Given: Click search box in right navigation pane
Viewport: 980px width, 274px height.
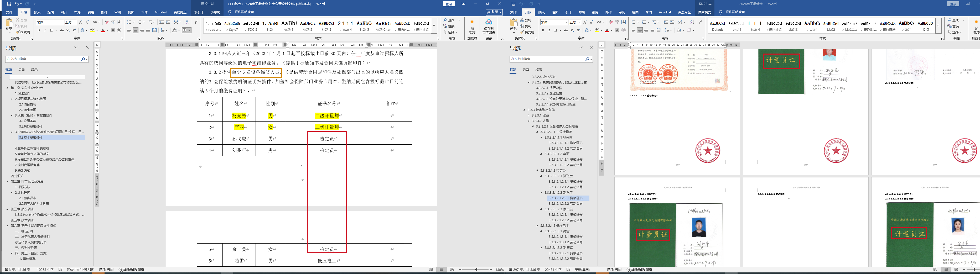Looking at the screenshot, I should 547,59.
